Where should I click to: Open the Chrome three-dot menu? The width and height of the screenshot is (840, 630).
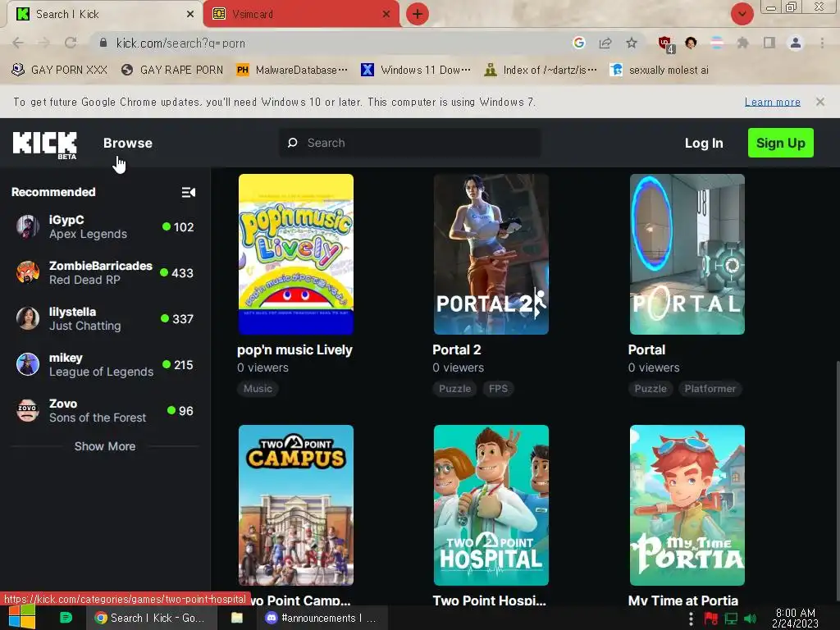pyautogui.click(x=822, y=43)
